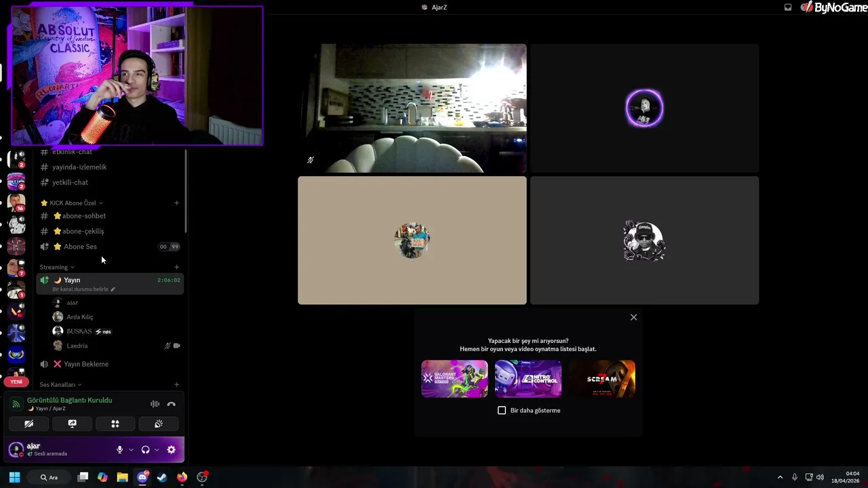This screenshot has width=868, height=488.
Task: Open microphone input options arrow
Action: 131,449
